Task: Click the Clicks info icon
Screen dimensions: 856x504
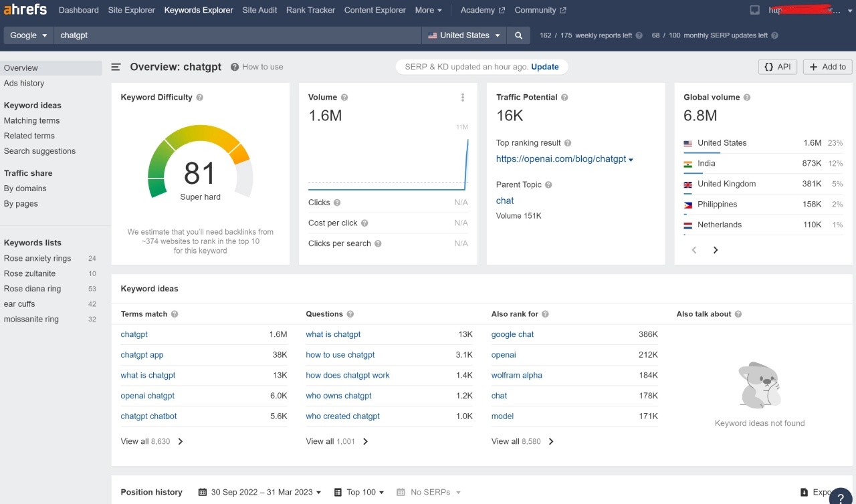Action: tap(337, 203)
